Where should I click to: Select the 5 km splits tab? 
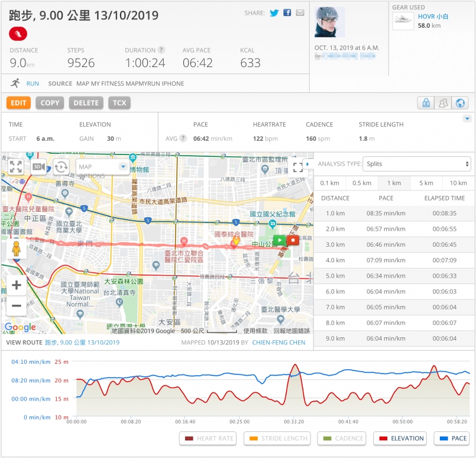pyautogui.click(x=426, y=183)
